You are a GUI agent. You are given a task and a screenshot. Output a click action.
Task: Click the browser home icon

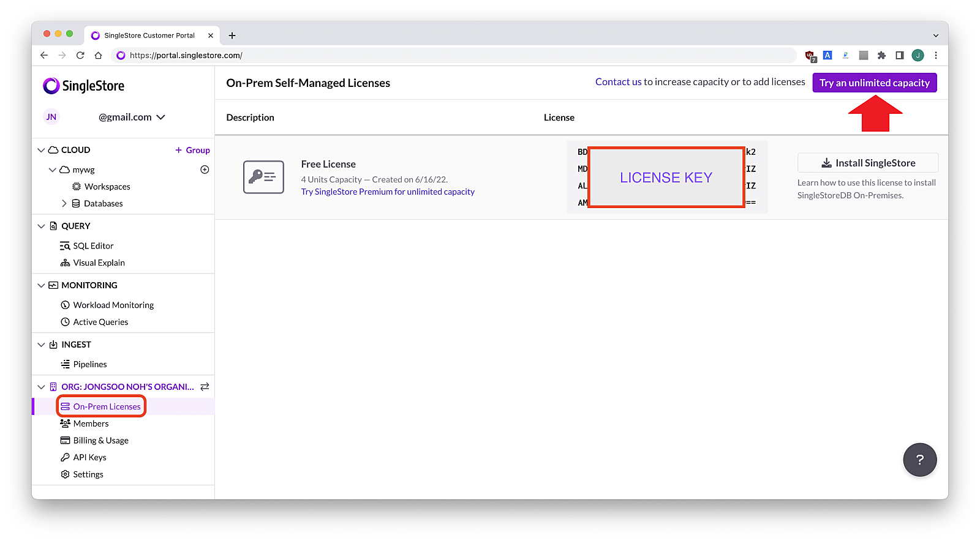tap(98, 55)
